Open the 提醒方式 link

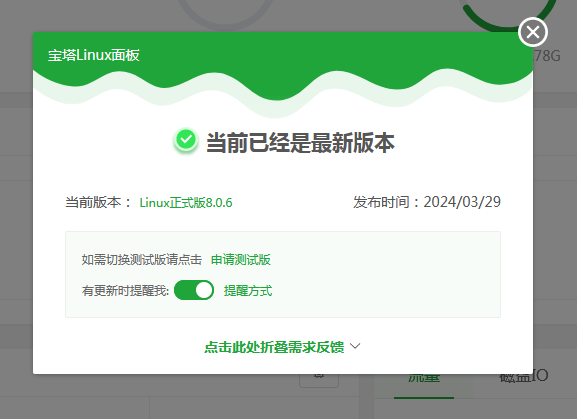[248, 291]
